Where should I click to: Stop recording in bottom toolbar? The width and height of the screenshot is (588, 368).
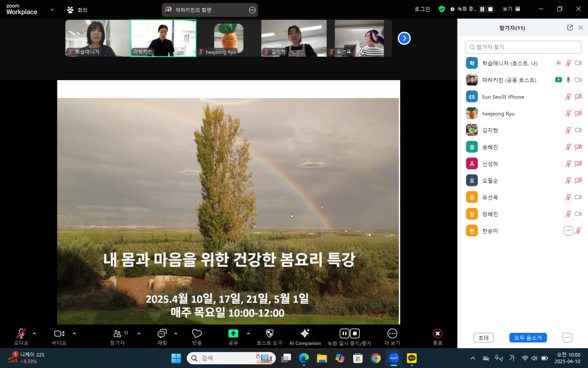pos(355,333)
